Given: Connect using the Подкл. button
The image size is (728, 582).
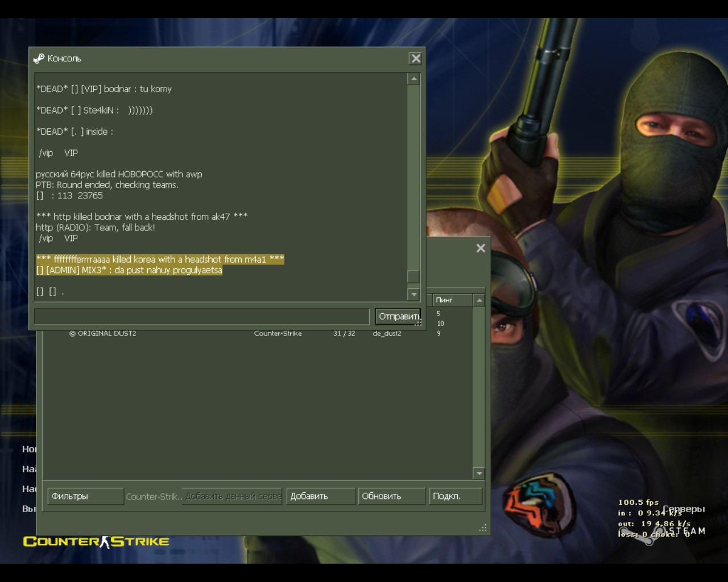Looking at the screenshot, I should (456, 496).
